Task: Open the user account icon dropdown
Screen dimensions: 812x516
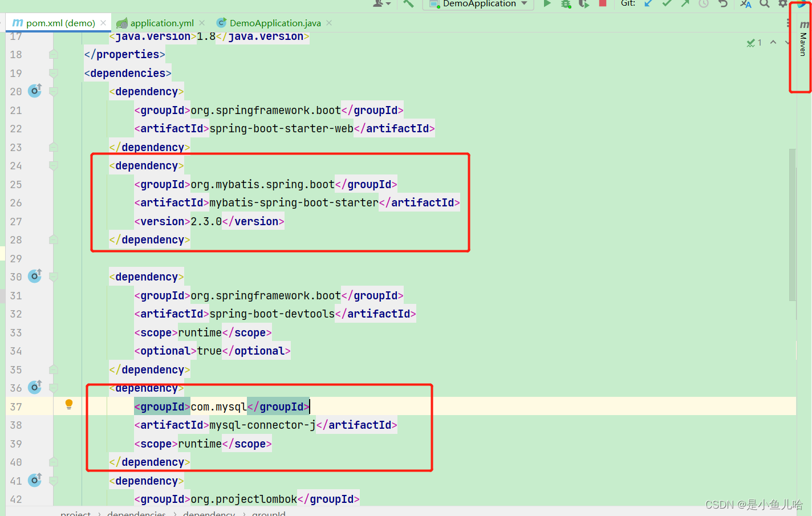Action: pyautogui.click(x=381, y=3)
